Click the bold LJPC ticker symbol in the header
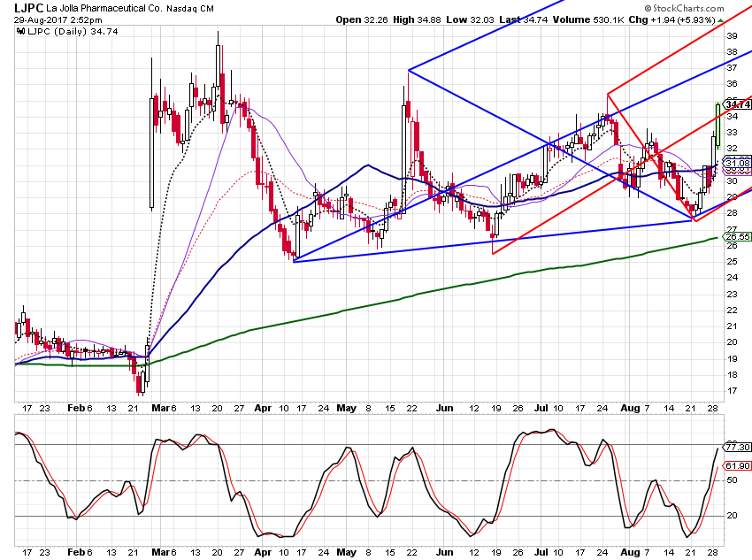The image size is (752, 560). pyautogui.click(x=29, y=8)
